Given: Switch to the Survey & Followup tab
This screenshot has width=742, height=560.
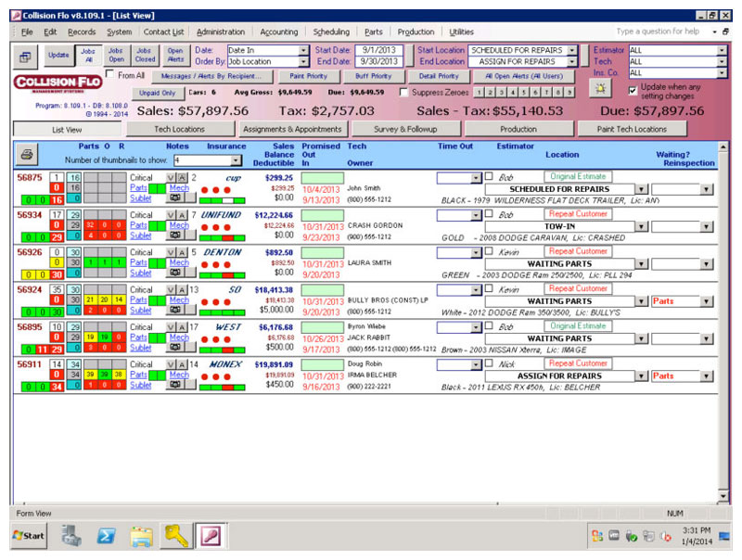Looking at the screenshot, I should pyautogui.click(x=405, y=129).
